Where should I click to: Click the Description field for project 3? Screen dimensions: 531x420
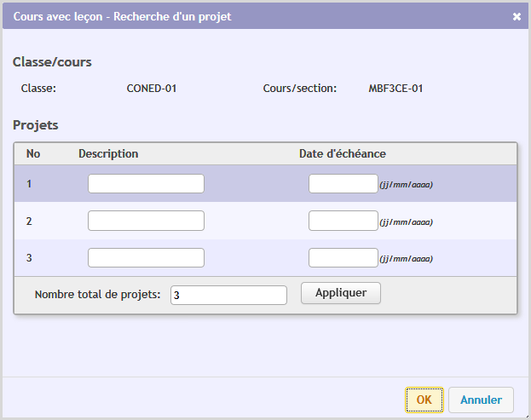click(x=146, y=258)
